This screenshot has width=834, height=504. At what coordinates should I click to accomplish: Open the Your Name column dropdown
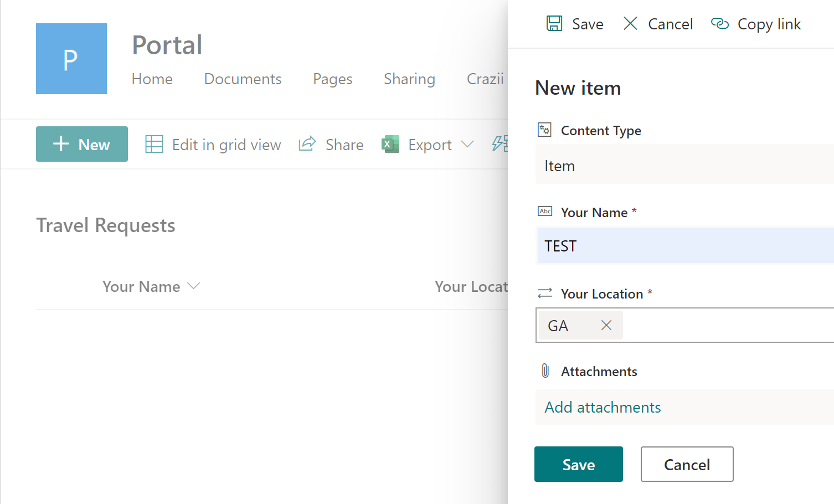click(193, 286)
